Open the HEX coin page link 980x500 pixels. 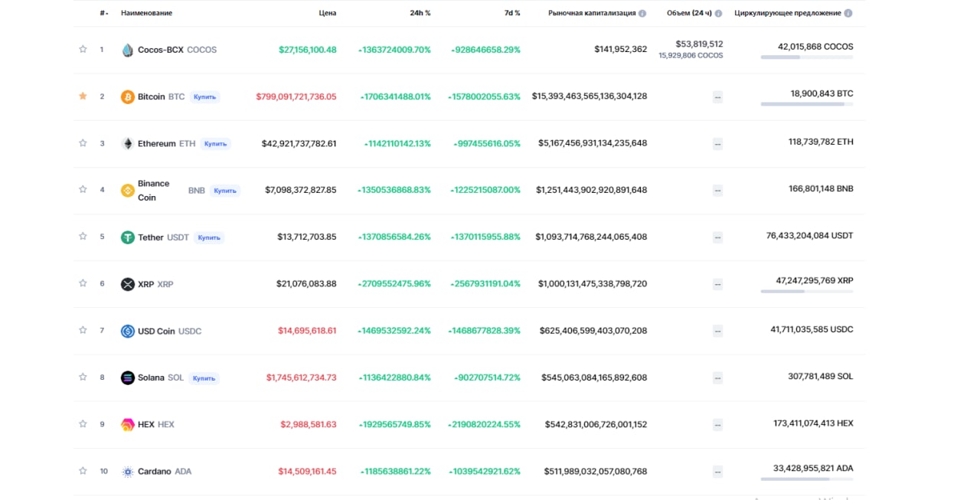[156, 424]
